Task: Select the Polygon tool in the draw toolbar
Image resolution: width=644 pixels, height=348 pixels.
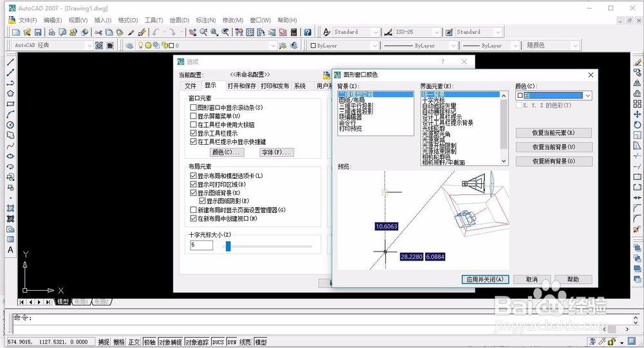Action: click(10, 93)
